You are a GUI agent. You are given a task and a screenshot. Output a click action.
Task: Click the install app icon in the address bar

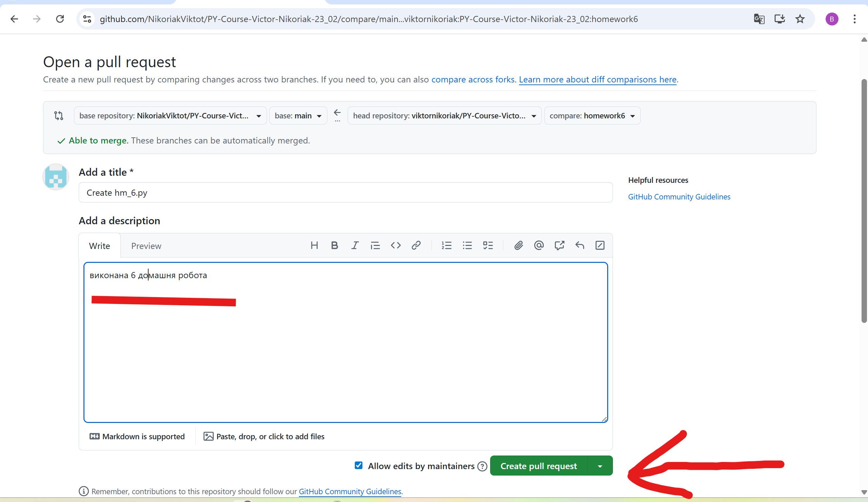(x=779, y=19)
